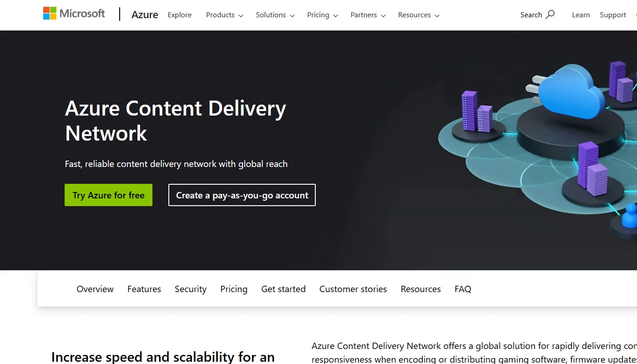Go to the Features section tab

(144, 289)
